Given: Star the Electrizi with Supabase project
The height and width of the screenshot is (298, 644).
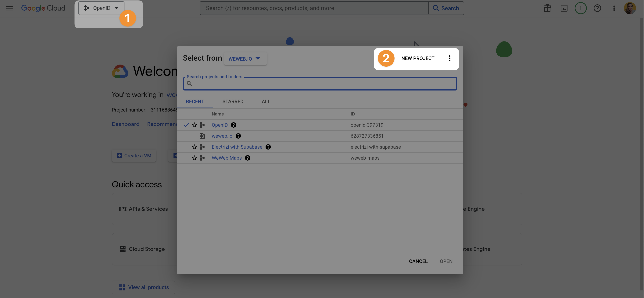Looking at the screenshot, I should click(x=194, y=147).
